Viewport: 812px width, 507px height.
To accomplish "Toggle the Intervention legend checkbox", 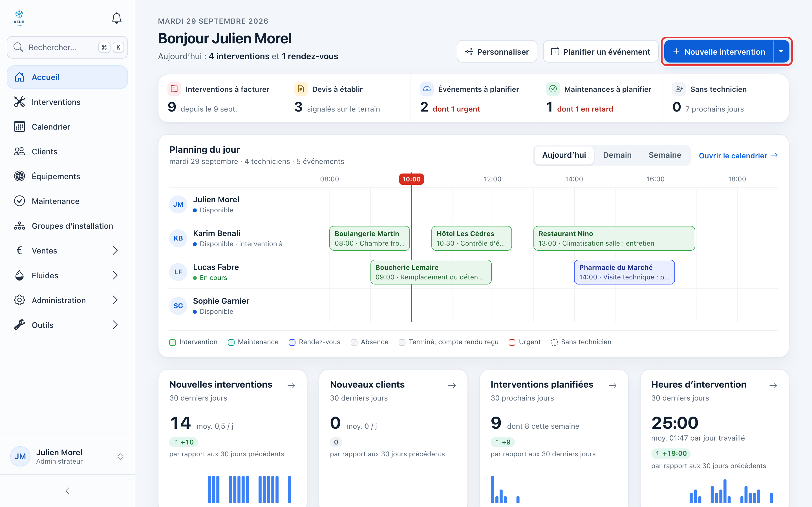I will tap(173, 342).
